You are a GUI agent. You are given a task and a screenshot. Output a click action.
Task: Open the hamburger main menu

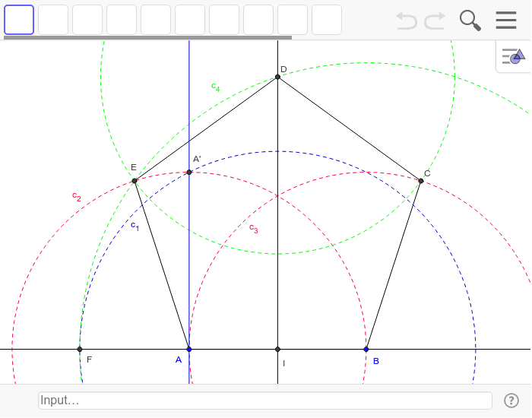point(506,20)
